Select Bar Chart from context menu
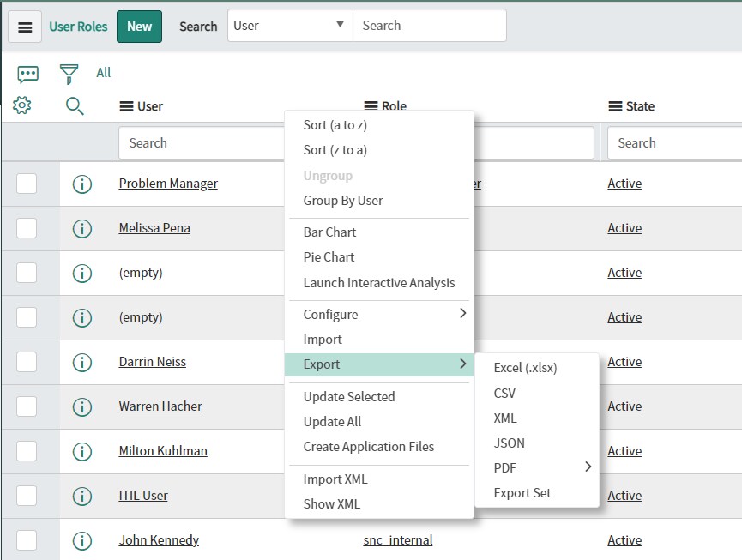 [x=330, y=232]
